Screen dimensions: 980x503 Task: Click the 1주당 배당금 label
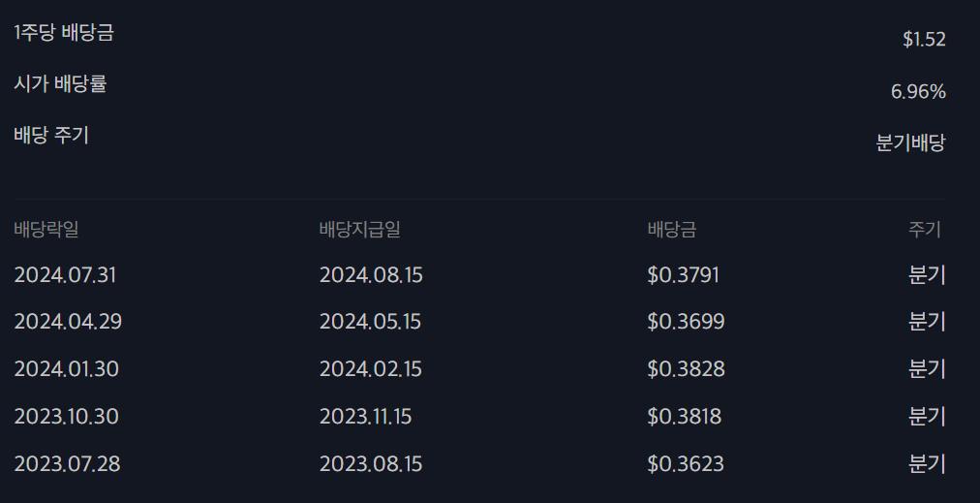[64, 33]
